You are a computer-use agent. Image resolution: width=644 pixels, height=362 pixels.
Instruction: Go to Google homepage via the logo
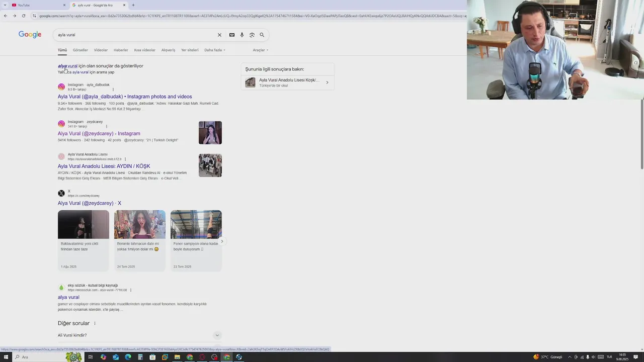(x=30, y=35)
